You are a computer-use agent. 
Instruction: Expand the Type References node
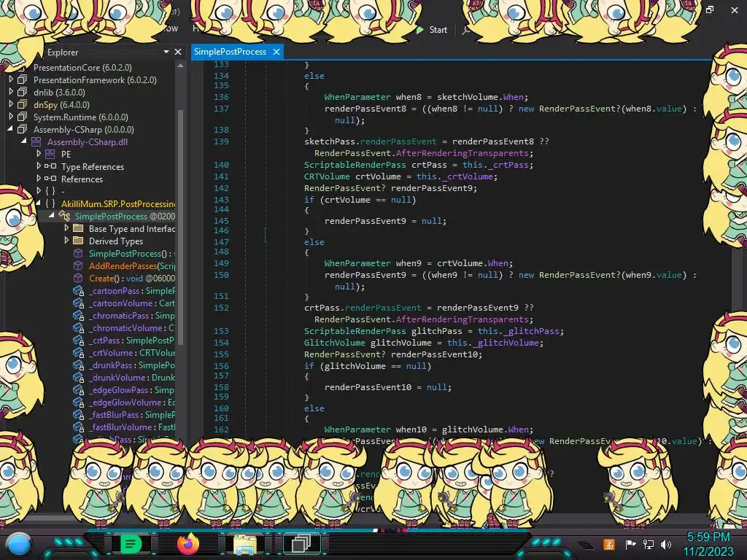pos(39,166)
